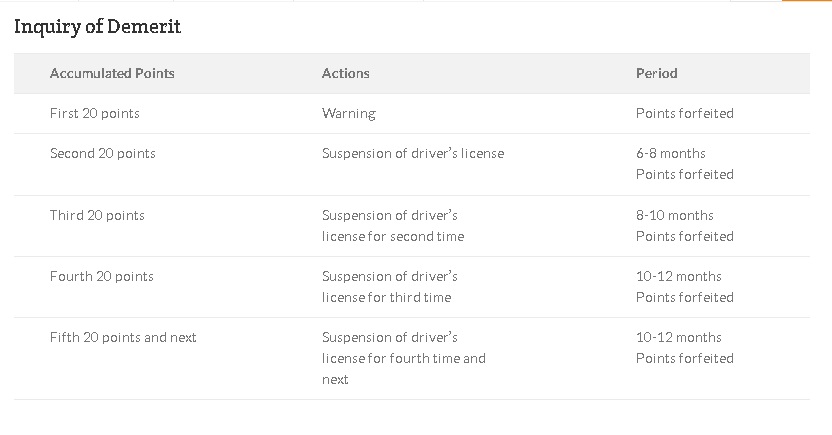The image size is (832, 435).
Task: Click 10-12 months in Fifth row
Action: pyautogui.click(x=679, y=337)
